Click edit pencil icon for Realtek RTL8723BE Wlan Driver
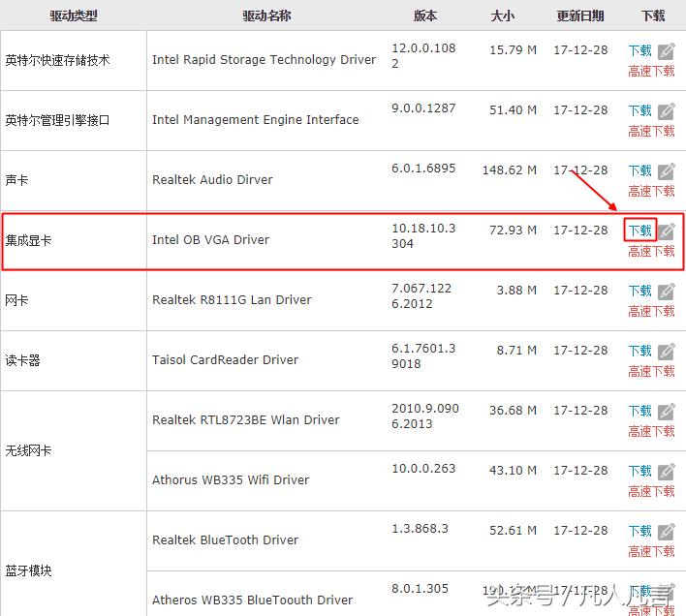This screenshot has height=616, width=686. coord(667,411)
